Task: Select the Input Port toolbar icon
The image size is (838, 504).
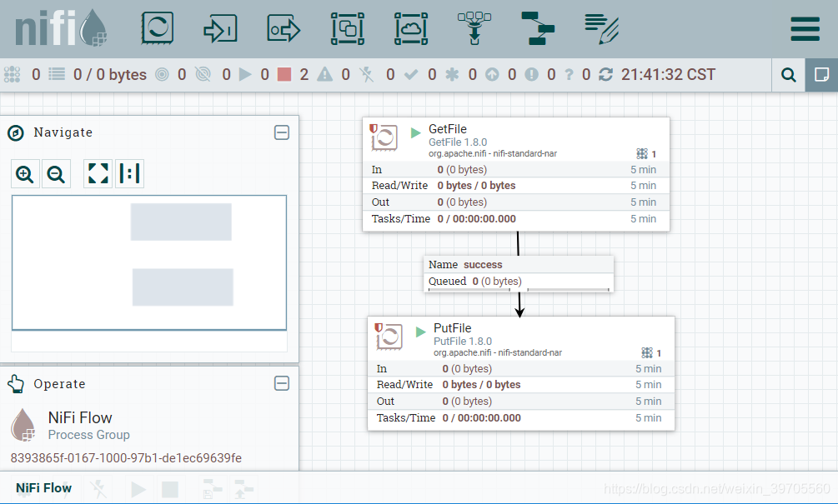Action: point(220,29)
